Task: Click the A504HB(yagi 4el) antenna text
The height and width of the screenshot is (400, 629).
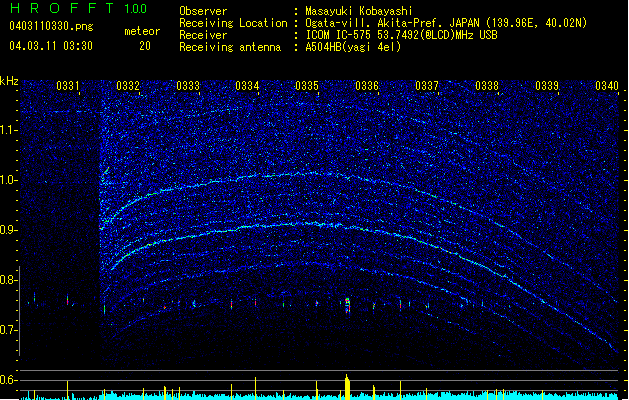Action: tap(353, 47)
